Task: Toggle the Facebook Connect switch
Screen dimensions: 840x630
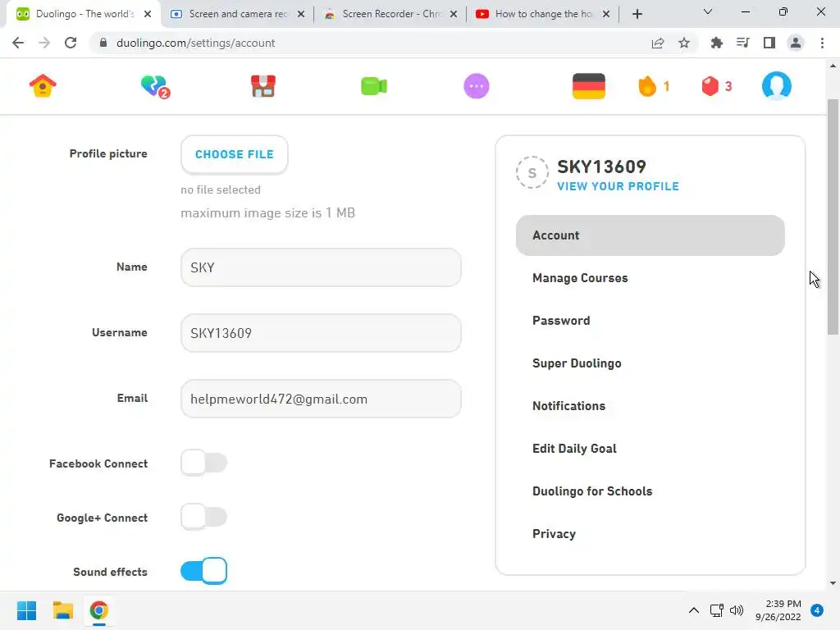Action: [x=203, y=463]
